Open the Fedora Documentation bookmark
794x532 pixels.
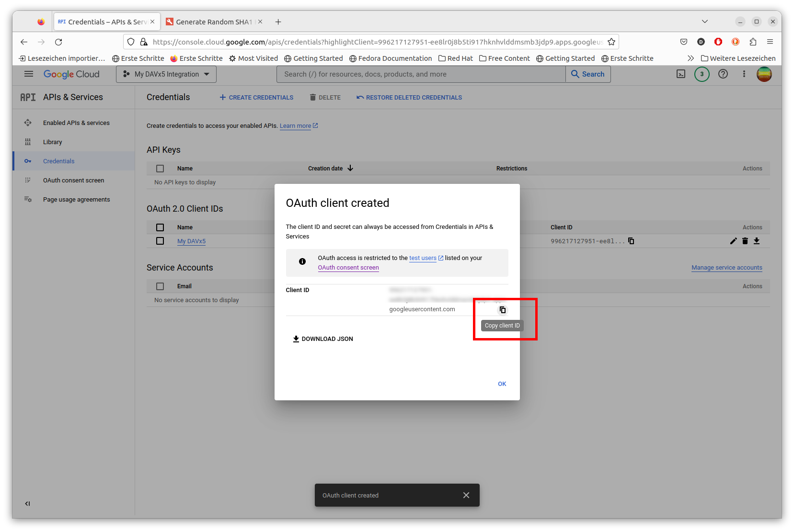pos(390,58)
